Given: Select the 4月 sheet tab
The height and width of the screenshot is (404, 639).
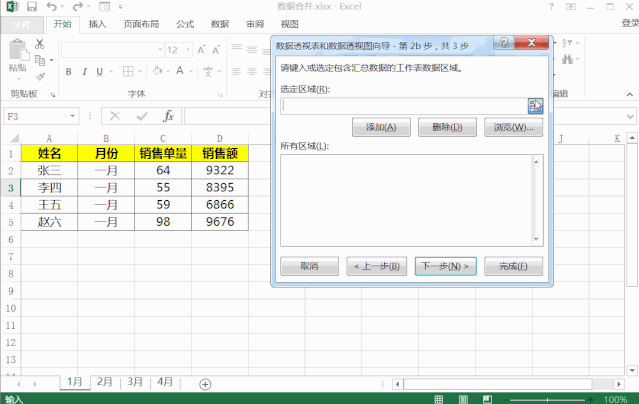Looking at the screenshot, I should [165, 382].
